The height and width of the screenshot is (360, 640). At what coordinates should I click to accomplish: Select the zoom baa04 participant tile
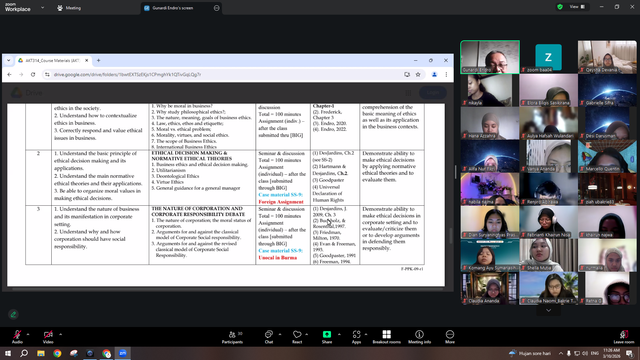tap(548, 57)
